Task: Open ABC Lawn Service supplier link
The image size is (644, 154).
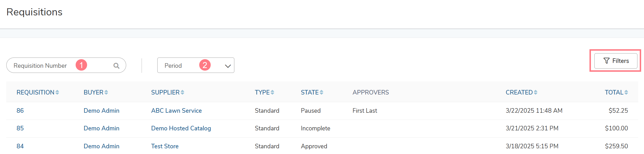Action: (x=176, y=111)
